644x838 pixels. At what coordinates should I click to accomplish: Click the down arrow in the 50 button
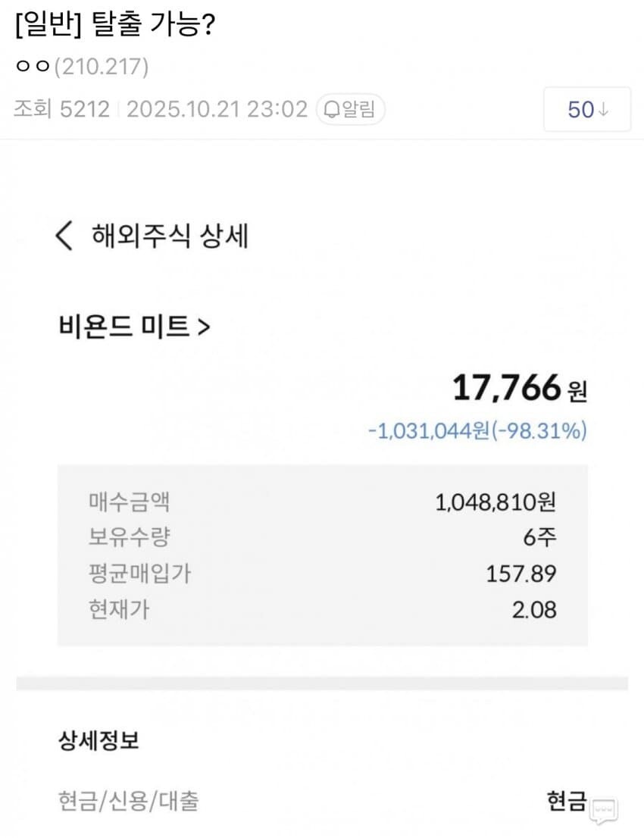click(x=603, y=110)
